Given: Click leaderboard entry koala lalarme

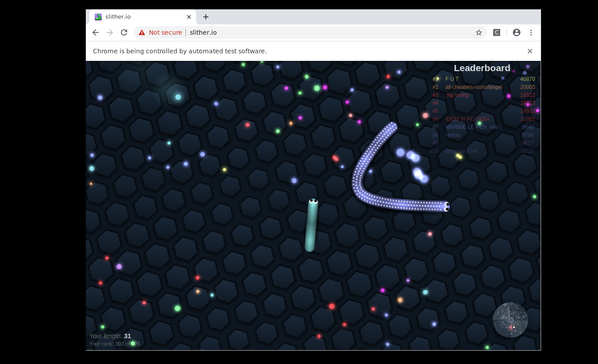Looking at the screenshot, I should [x=461, y=151].
